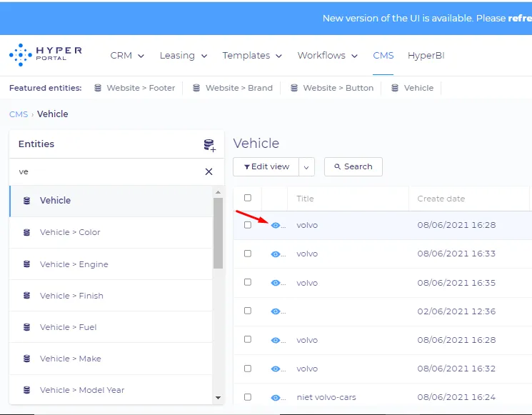Open the CMS tab
This screenshot has height=415, width=532.
383,55
